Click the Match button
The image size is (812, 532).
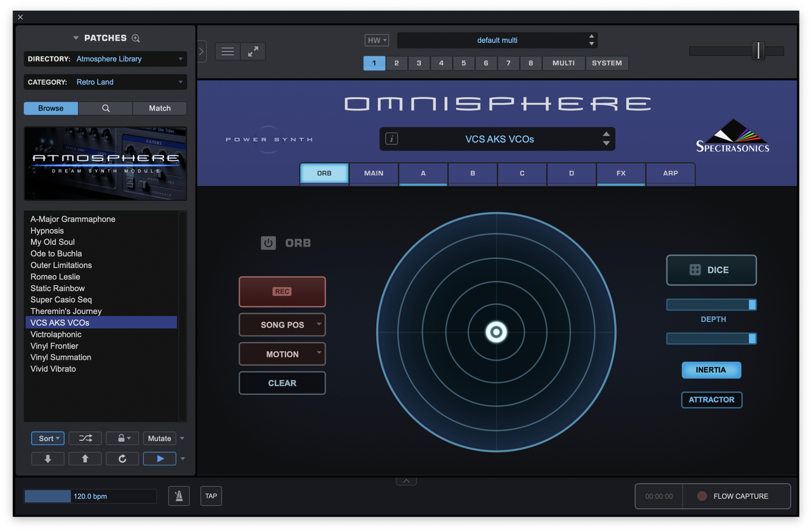pyautogui.click(x=160, y=108)
